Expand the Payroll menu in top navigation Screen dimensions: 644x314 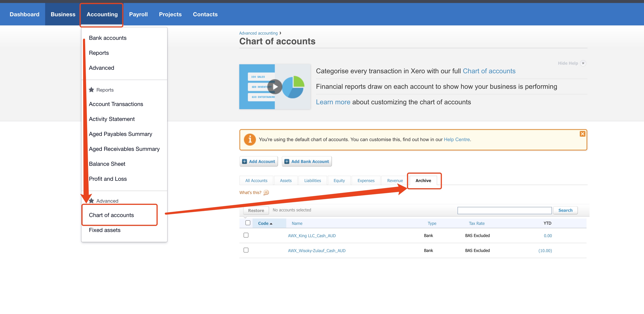click(138, 14)
